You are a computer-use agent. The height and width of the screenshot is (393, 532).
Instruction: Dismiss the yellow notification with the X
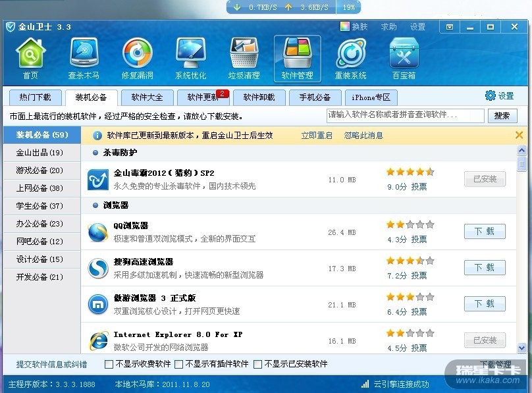click(519, 135)
